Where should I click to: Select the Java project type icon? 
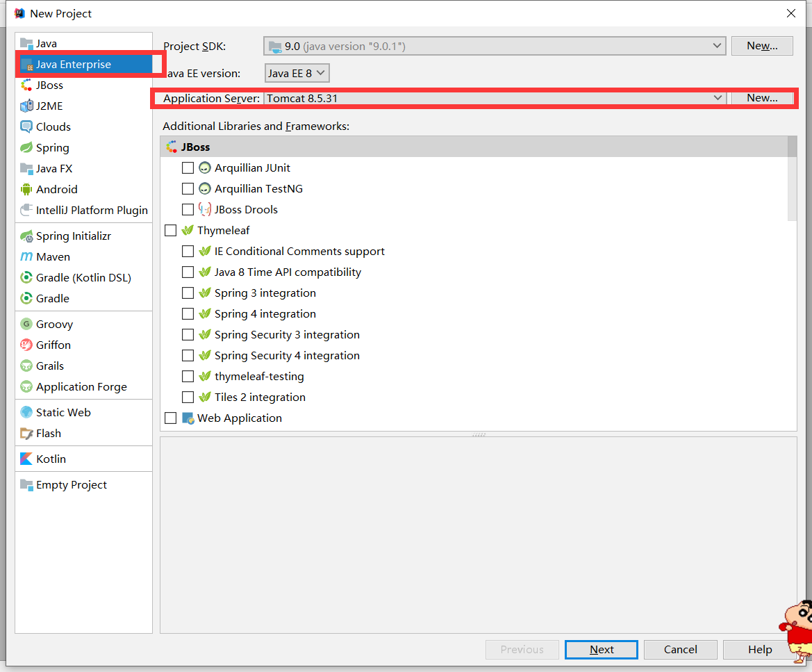pos(26,44)
